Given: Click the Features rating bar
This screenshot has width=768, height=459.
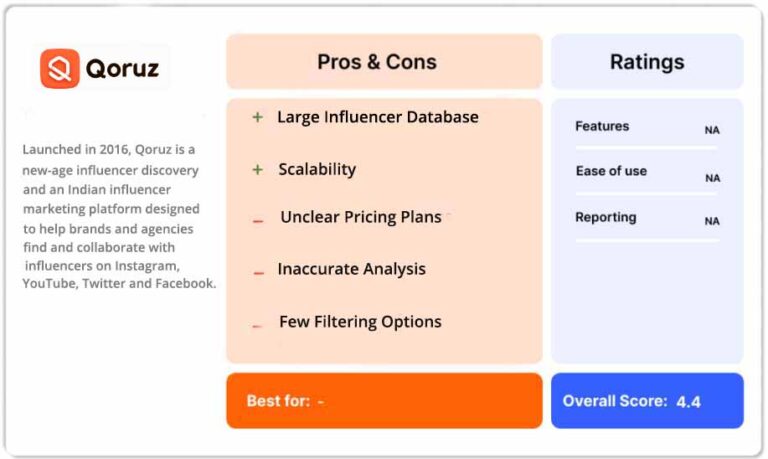Looking at the screenshot, I should 647,147.
